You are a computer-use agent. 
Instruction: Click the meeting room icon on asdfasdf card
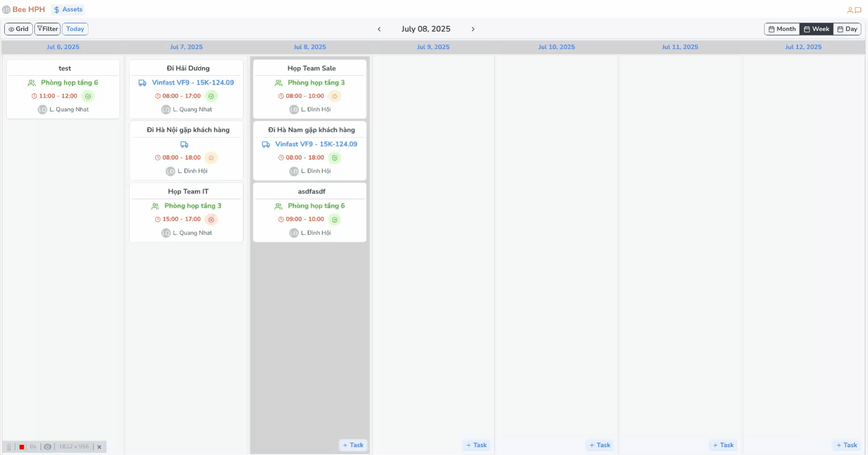278,206
